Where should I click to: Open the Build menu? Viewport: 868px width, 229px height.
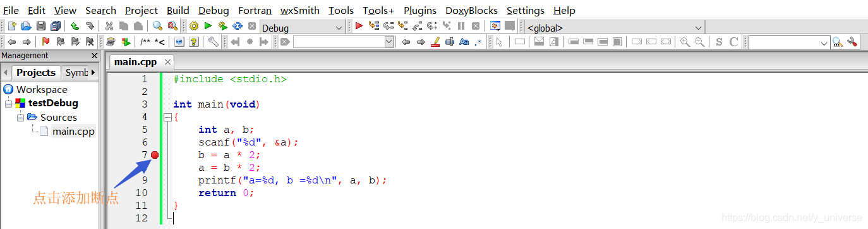pos(178,10)
